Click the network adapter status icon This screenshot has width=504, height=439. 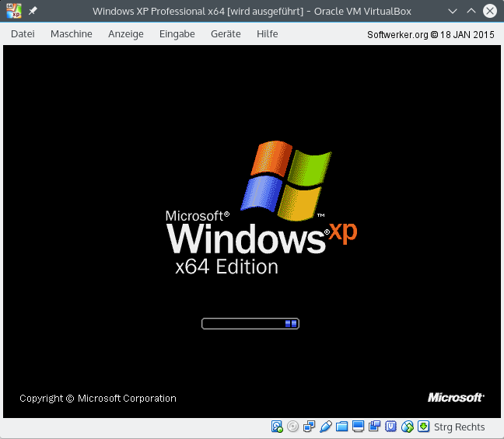click(310, 427)
